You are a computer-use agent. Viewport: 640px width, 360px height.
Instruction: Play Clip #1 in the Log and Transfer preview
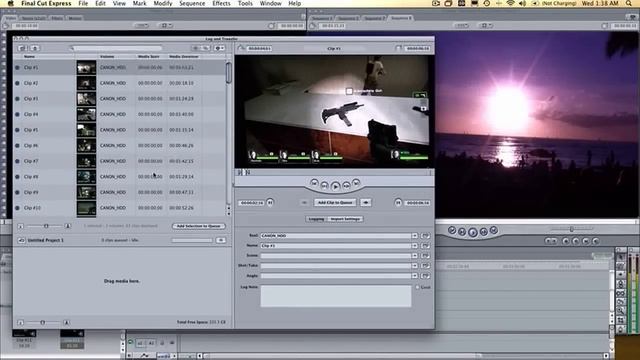(335, 186)
